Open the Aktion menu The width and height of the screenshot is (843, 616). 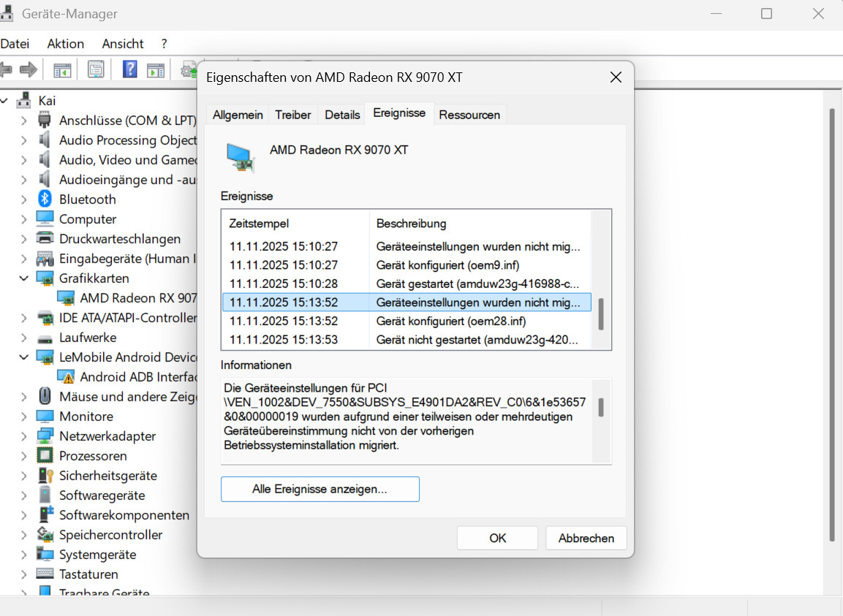(66, 44)
